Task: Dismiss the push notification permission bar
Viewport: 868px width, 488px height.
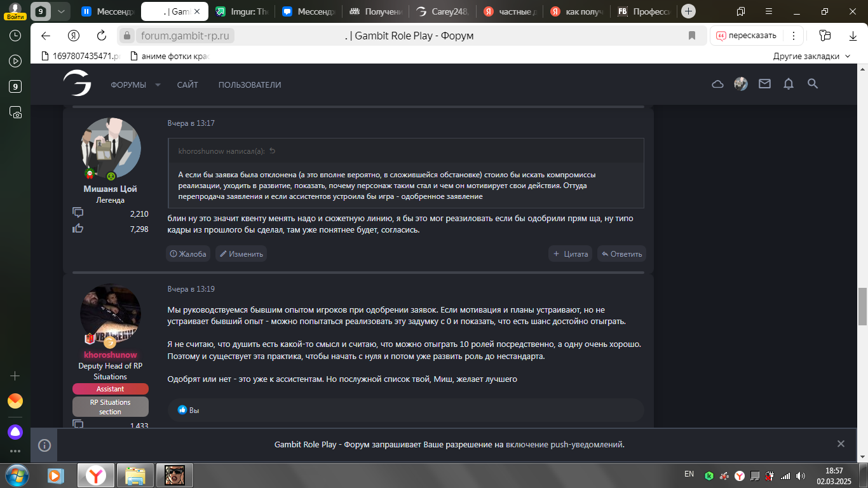Action: pos(841,444)
